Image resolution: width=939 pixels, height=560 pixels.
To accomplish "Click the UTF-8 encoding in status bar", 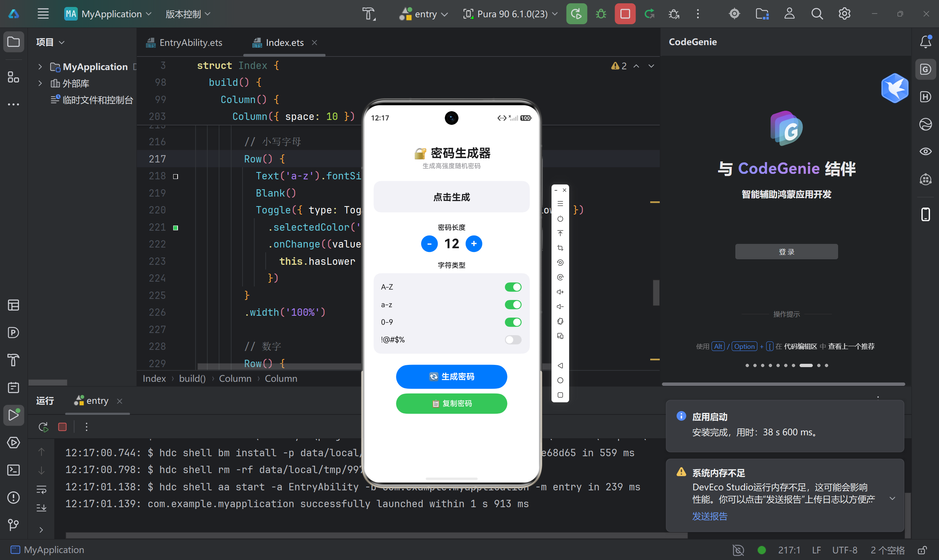I will point(844,550).
